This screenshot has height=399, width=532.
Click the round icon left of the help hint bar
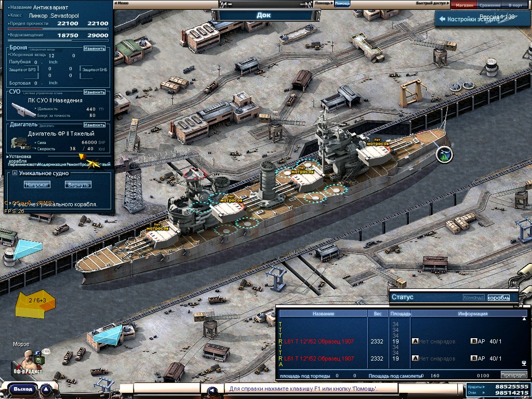pos(212,391)
